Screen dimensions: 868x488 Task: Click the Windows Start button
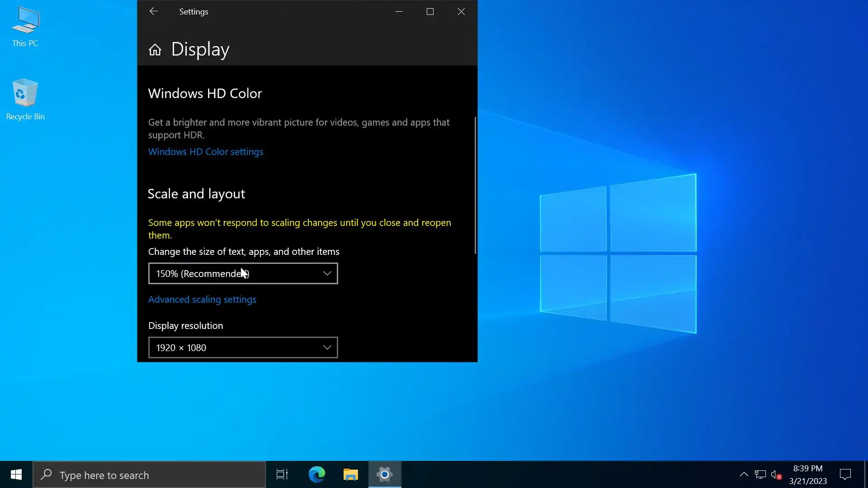click(16, 474)
